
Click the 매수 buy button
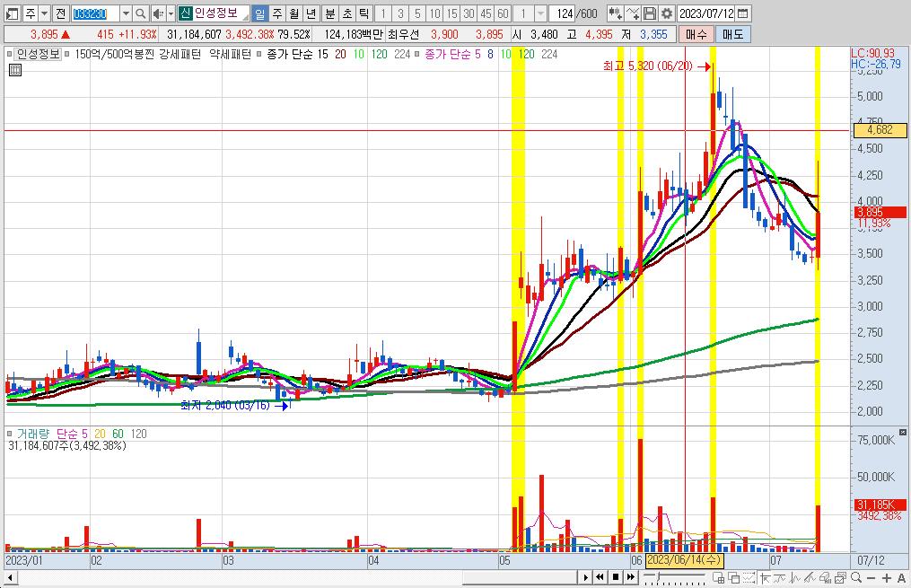(x=696, y=34)
